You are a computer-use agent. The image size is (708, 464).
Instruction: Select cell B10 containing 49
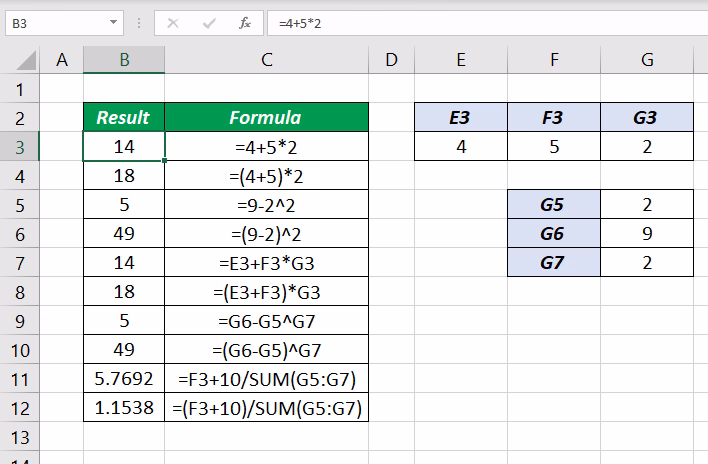click(x=124, y=349)
